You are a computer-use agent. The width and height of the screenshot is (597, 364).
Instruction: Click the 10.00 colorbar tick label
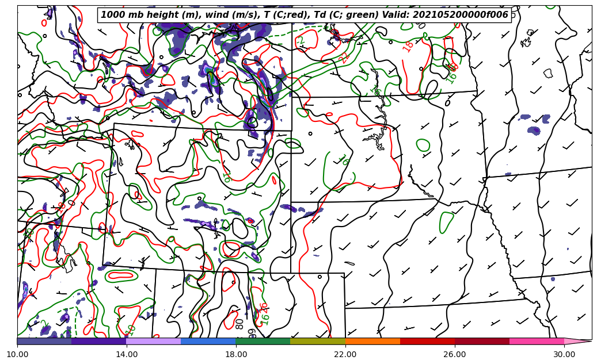tap(17, 355)
